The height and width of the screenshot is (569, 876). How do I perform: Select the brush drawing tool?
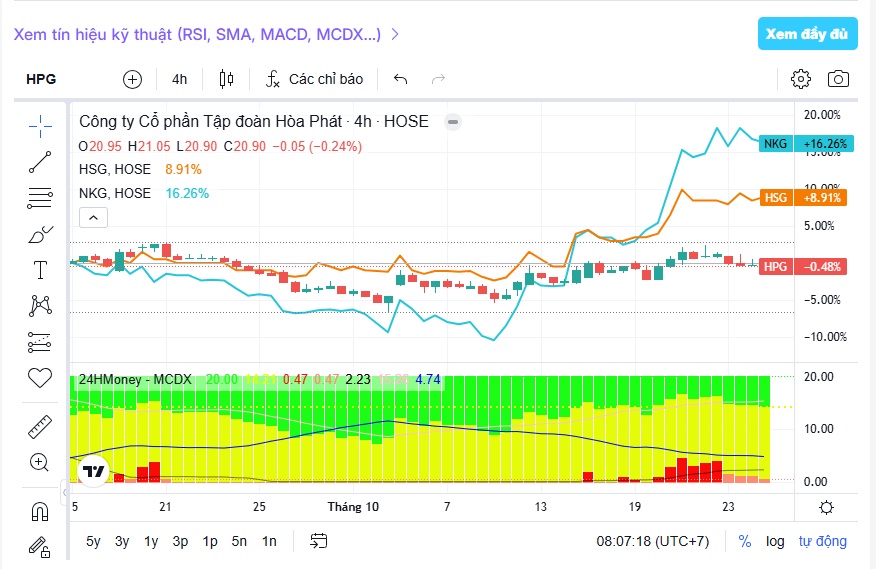point(40,234)
